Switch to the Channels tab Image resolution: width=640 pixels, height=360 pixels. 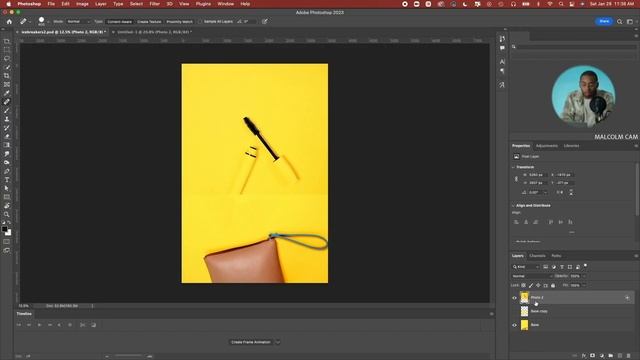(537, 256)
